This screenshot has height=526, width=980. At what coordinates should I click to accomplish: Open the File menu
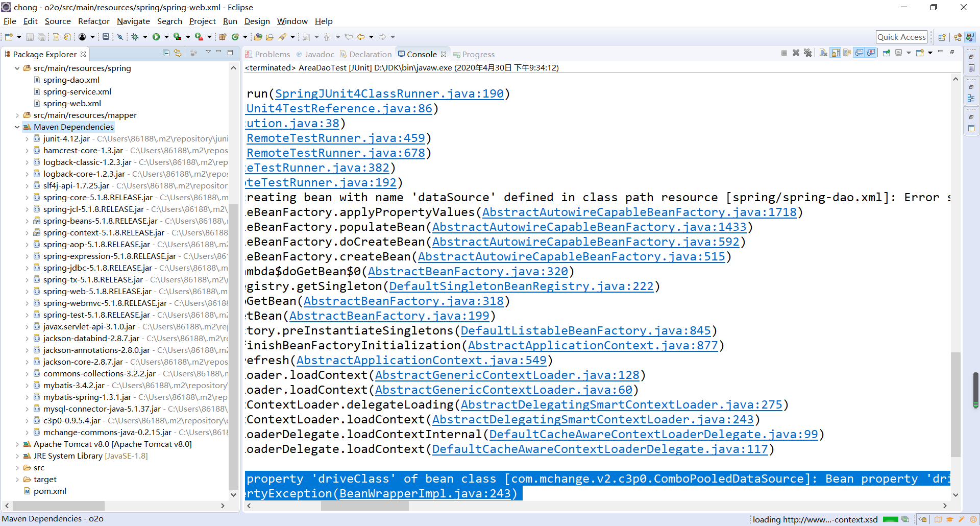[10, 21]
